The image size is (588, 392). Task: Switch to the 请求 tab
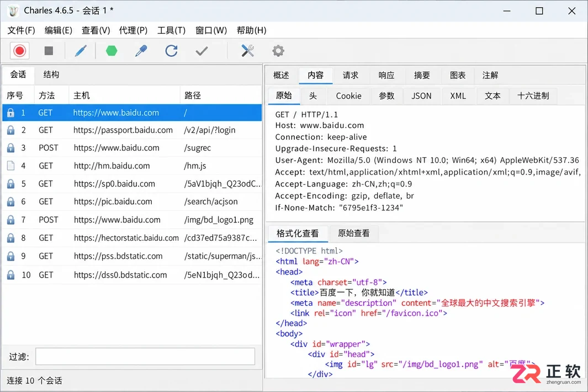coord(351,76)
